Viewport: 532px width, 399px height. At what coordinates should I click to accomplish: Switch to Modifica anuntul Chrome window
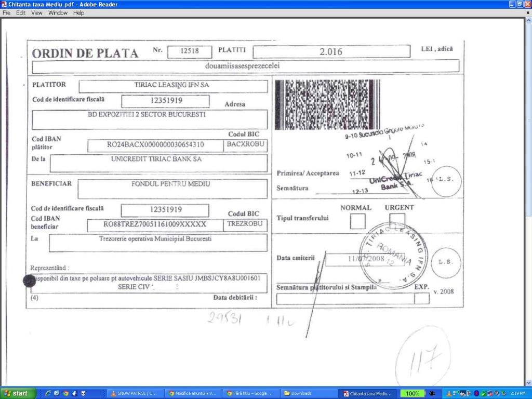192,393
